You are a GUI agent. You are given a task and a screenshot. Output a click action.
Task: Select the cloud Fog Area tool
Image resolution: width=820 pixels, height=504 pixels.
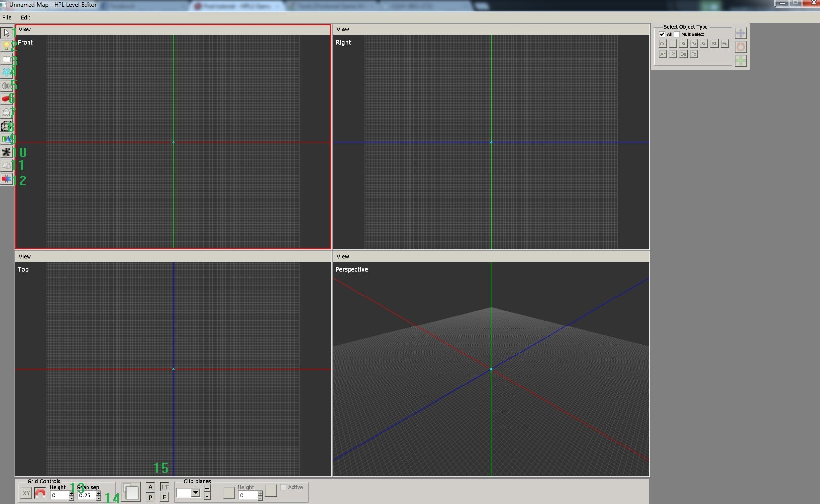(x=6, y=166)
